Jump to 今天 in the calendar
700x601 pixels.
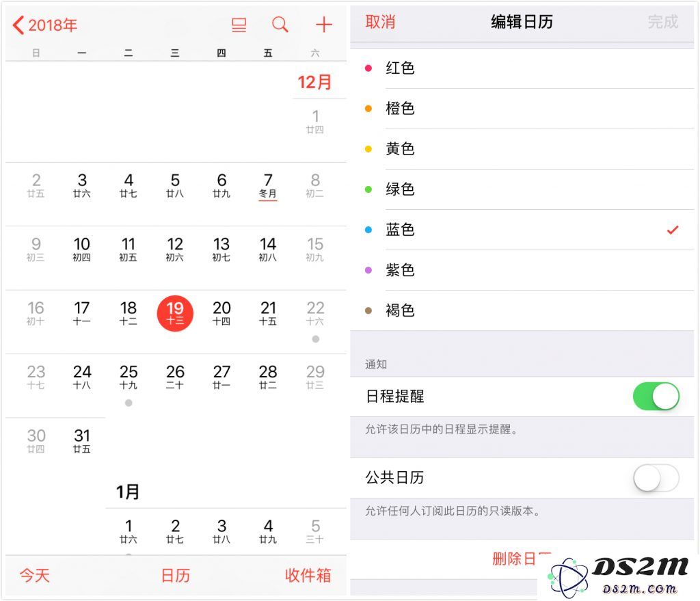34,575
